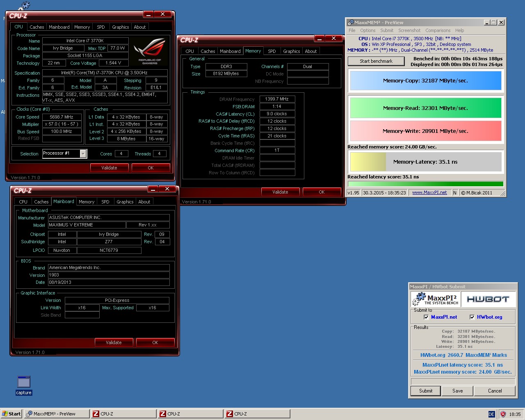
Task: Open the Processor #1 selection dropdown
Action: coord(83,154)
